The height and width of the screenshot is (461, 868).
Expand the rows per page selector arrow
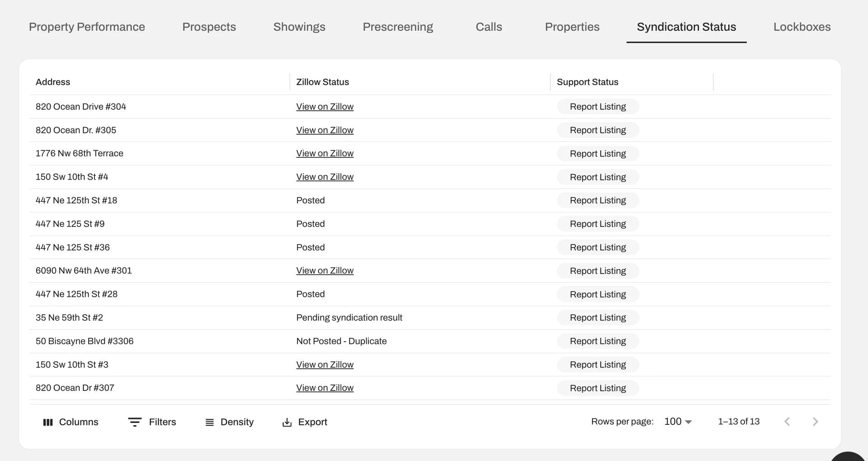tap(688, 422)
